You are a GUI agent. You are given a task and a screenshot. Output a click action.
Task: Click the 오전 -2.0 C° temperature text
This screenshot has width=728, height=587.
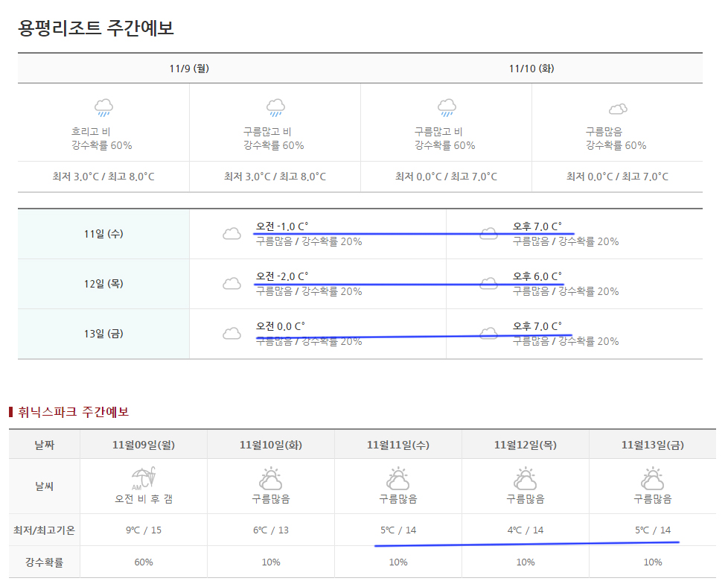pyautogui.click(x=282, y=276)
